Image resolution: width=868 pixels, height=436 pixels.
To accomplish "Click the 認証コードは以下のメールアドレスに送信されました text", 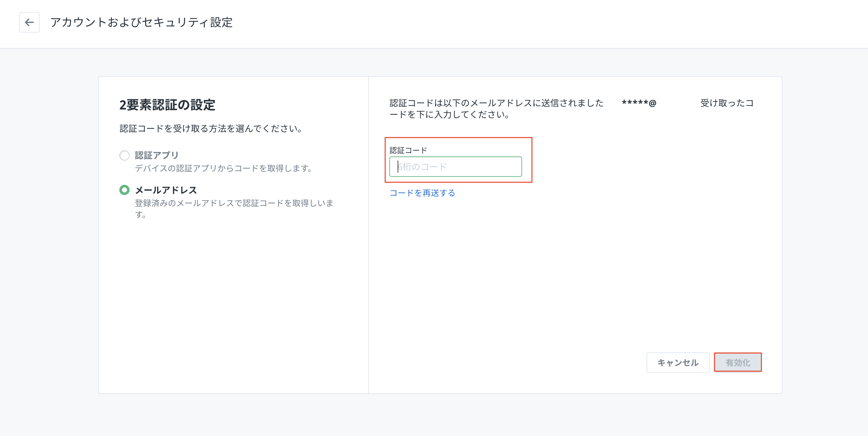I will coord(496,103).
